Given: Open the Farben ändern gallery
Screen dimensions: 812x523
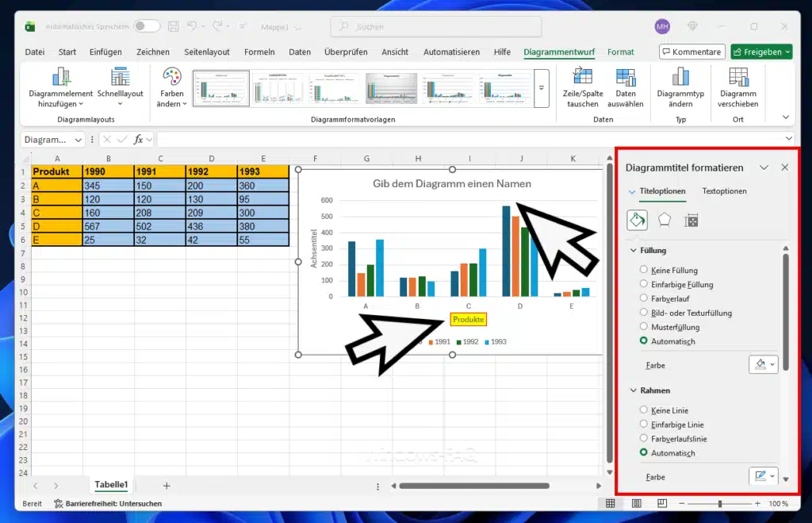Looking at the screenshot, I should pos(171,87).
